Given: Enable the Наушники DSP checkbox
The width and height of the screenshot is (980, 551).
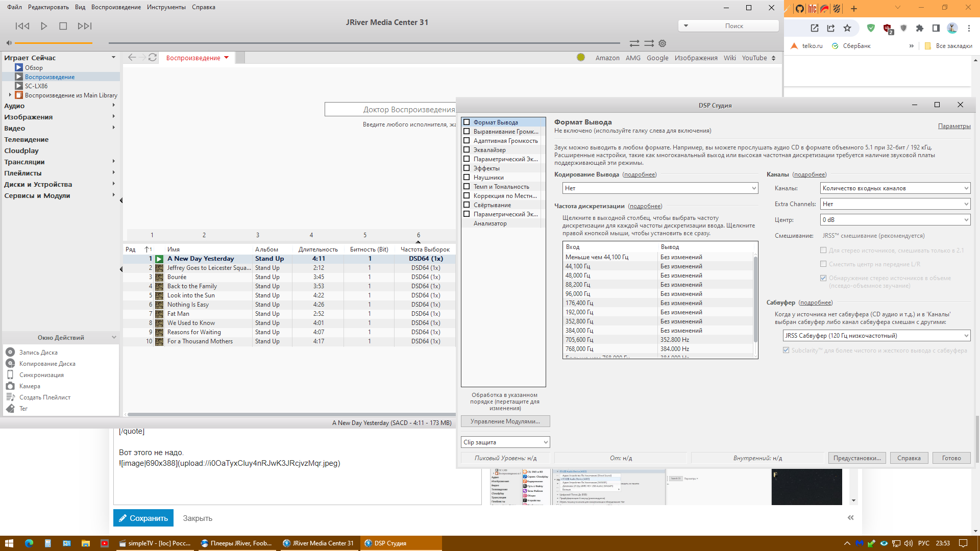Looking at the screenshot, I should click(x=467, y=178).
